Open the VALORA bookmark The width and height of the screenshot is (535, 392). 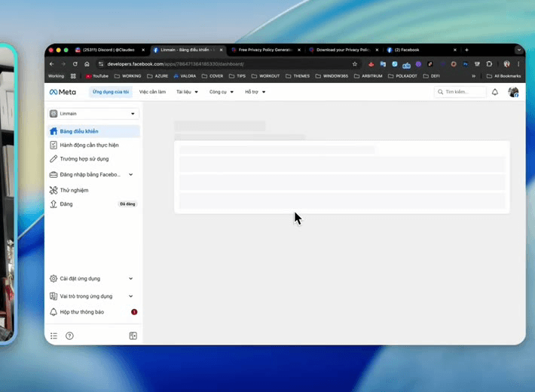[185, 76]
